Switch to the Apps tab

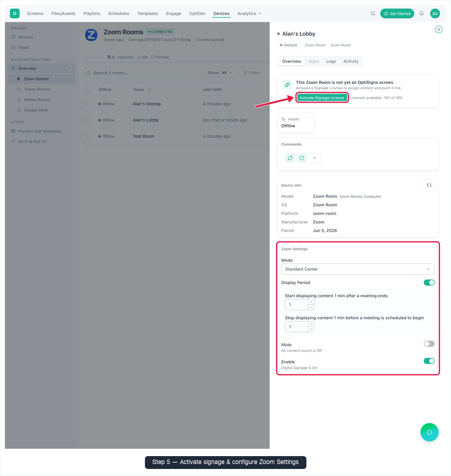(314, 61)
